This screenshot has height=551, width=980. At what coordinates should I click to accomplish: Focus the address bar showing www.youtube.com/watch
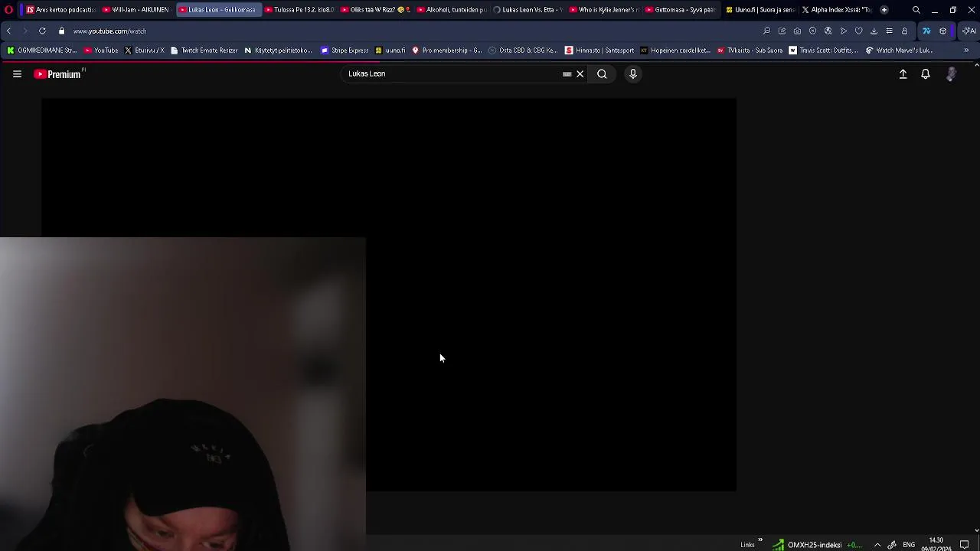(x=109, y=31)
